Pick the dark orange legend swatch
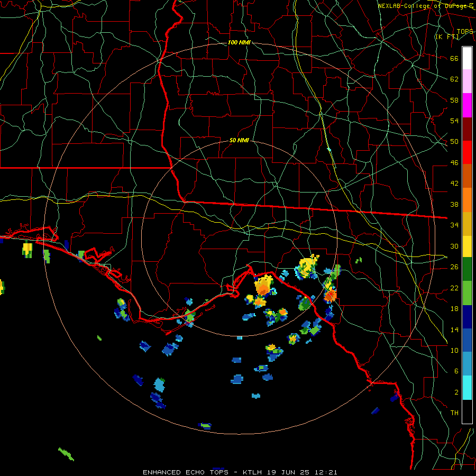The image size is (476, 476). coord(467,176)
